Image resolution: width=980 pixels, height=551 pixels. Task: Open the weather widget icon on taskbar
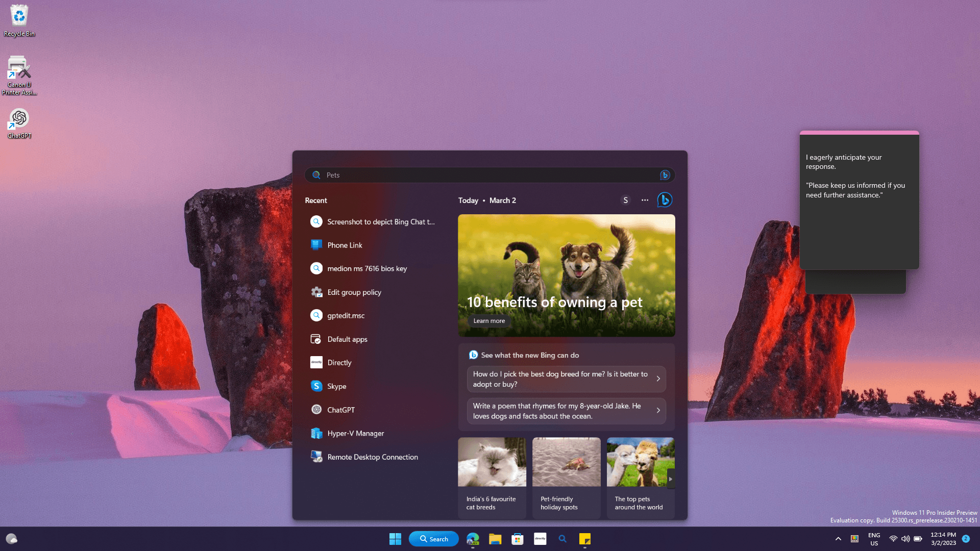point(11,539)
